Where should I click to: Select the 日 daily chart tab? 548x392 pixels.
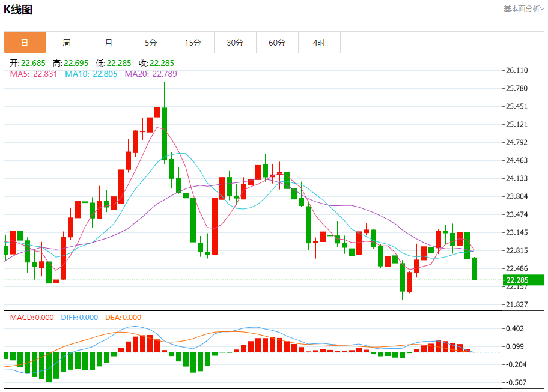(x=25, y=43)
